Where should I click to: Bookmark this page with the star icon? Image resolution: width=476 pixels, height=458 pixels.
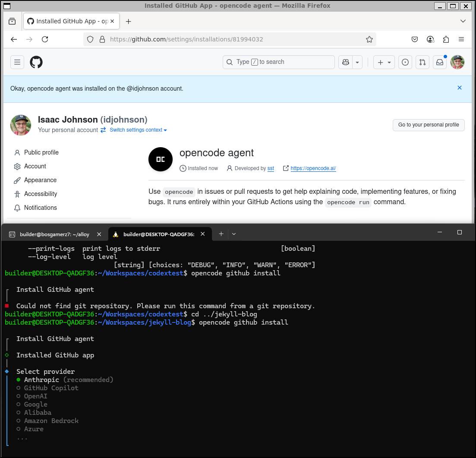coord(369,39)
